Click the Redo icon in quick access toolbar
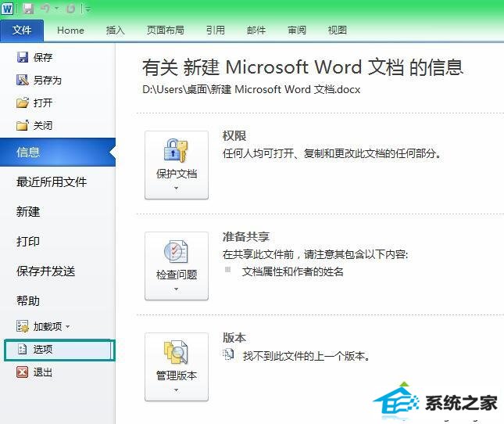Screen dimensions: 504x424 (x=70, y=9)
